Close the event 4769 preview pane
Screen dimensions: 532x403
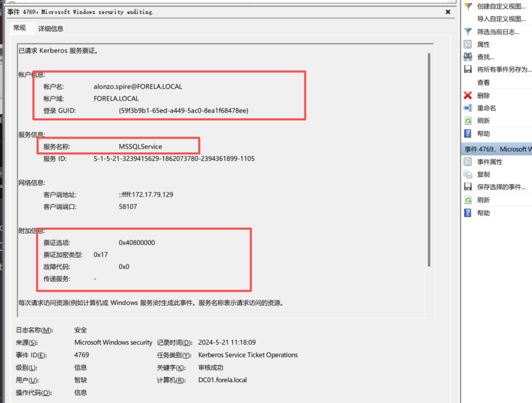(448, 12)
